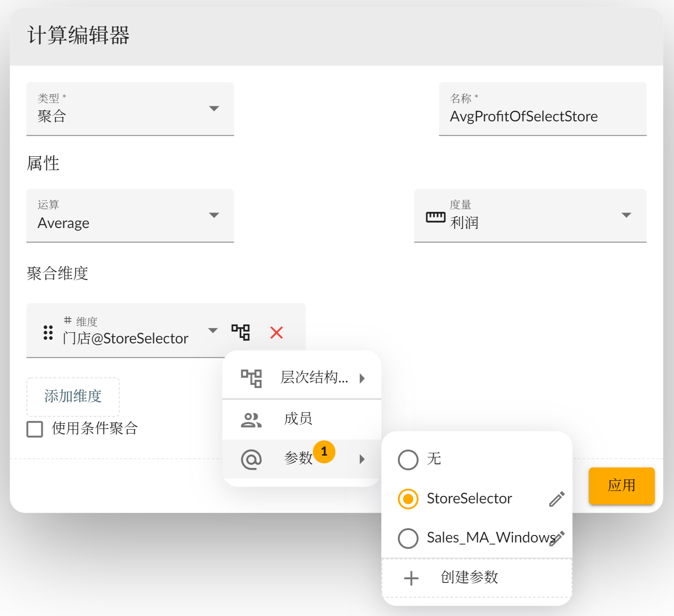Click the hierarchy icon beside 门店@StoreSelector

[240, 332]
